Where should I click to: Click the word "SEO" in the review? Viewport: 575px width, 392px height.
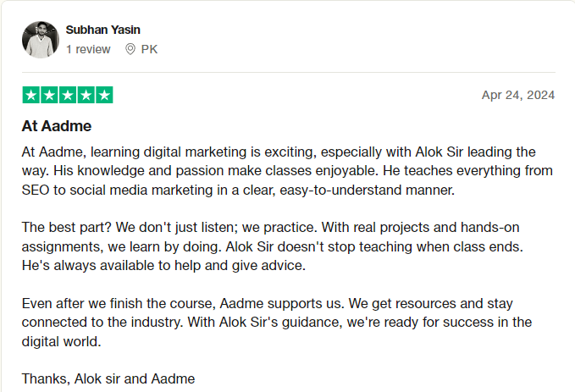(36, 190)
